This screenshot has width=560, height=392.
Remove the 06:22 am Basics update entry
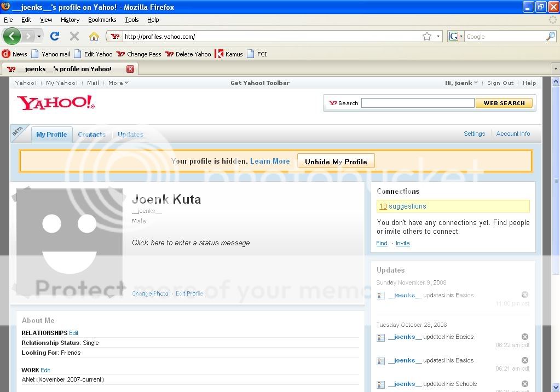[524, 337]
